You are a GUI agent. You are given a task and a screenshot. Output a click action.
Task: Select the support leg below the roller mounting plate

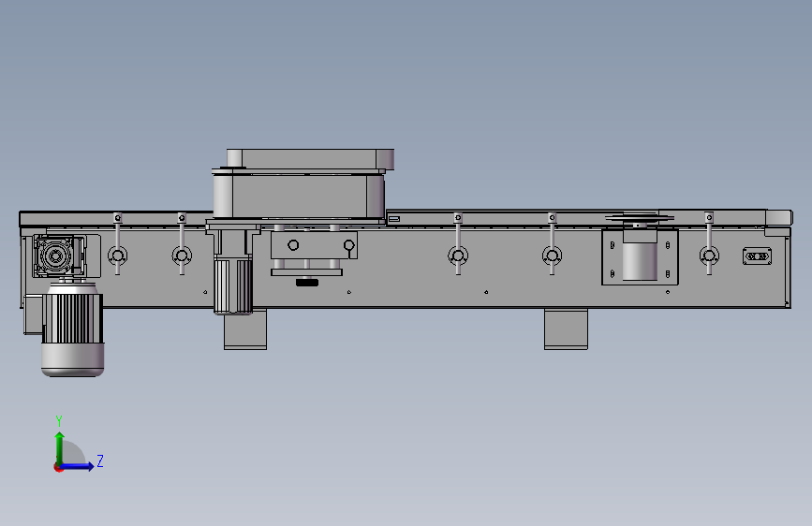coord(566,329)
